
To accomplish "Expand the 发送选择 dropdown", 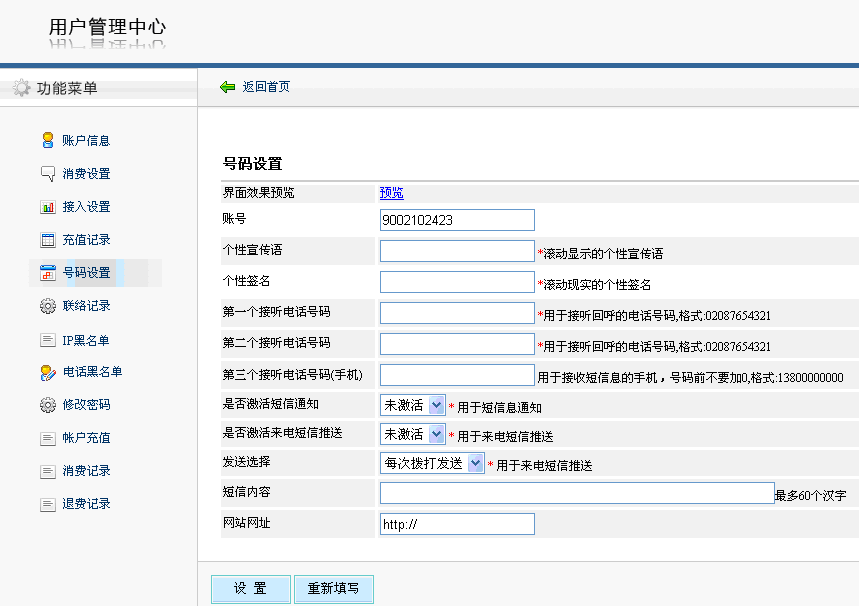I will point(432,463).
